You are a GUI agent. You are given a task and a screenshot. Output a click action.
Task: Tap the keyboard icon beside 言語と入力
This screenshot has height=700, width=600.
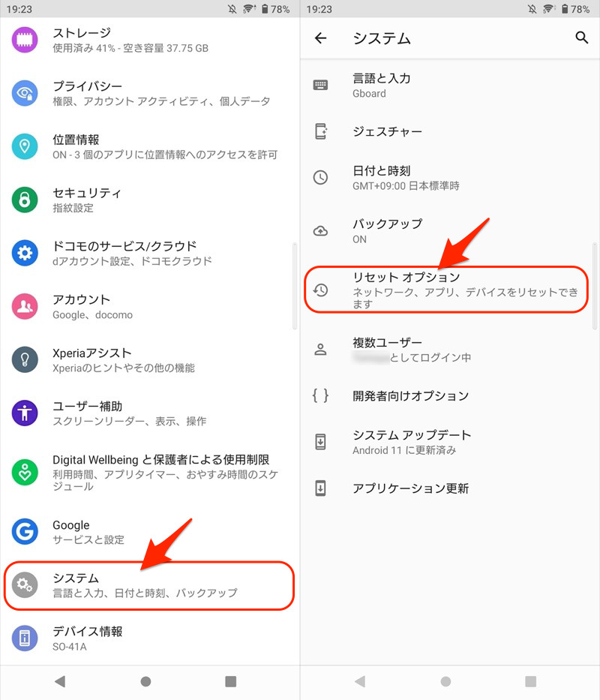pos(320,85)
